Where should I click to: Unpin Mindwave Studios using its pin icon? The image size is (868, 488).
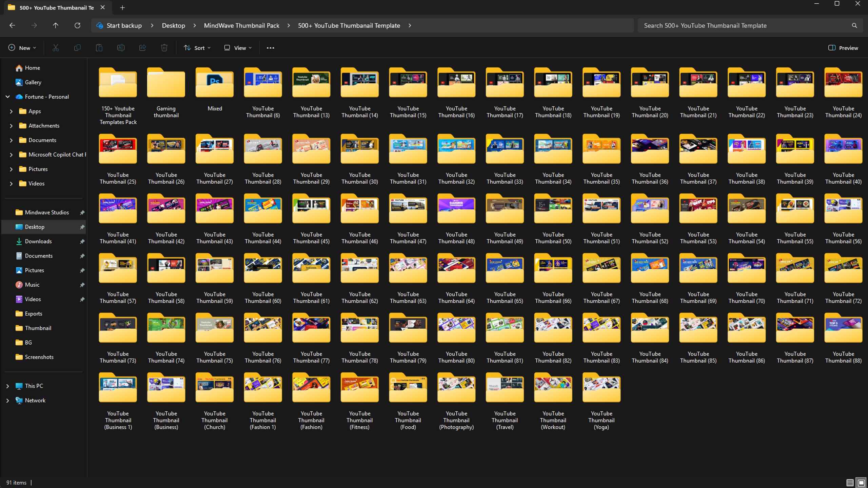point(82,212)
